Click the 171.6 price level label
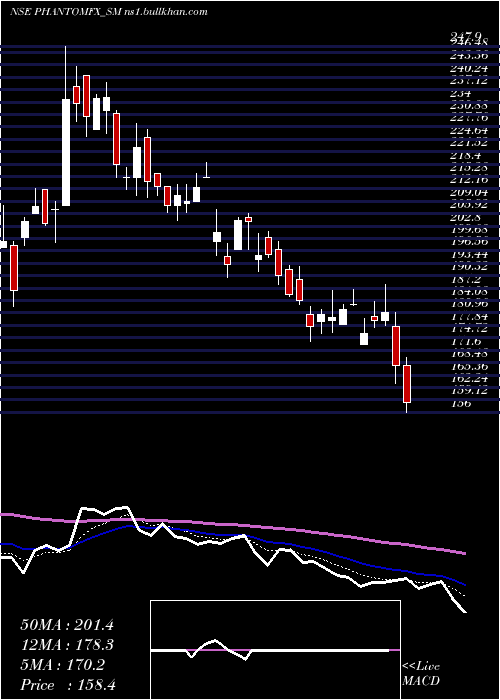 coord(466,342)
